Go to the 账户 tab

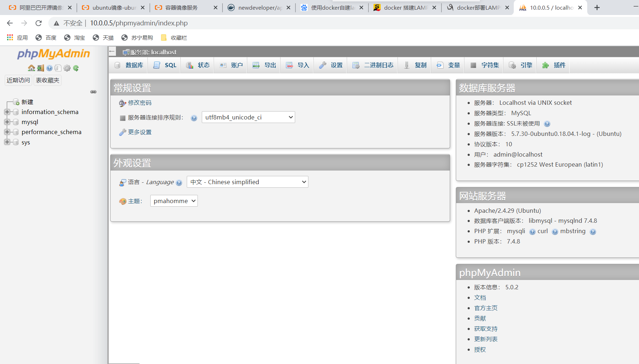point(231,65)
